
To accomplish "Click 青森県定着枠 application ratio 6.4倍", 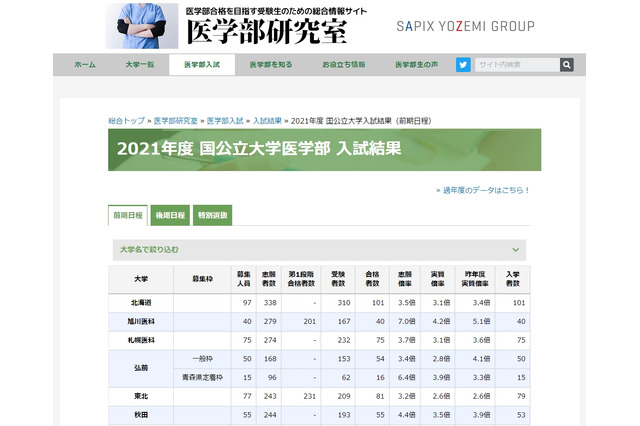I will tap(407, 378).
